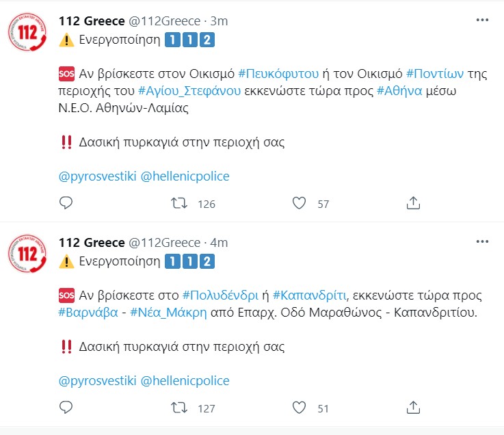The height and width of the screenshot is (435, 504).
Task: Reply to the Πευκόφυτου evacuation tweet
Action: coord(66,203)
